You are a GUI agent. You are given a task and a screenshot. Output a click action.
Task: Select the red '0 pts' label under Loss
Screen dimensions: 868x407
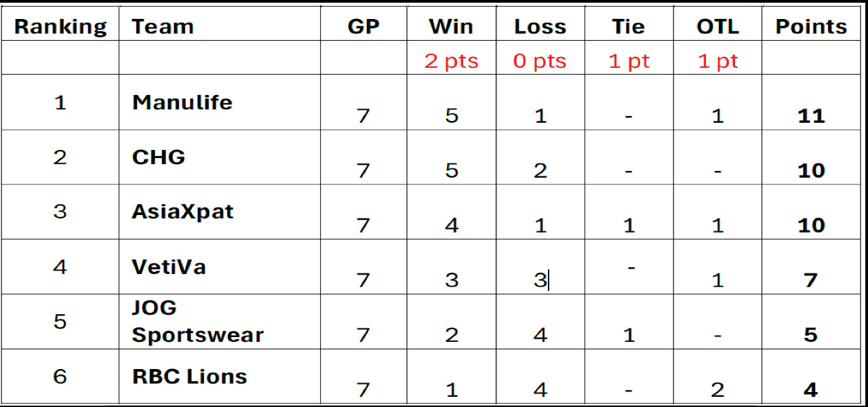[x=540, y=61]
